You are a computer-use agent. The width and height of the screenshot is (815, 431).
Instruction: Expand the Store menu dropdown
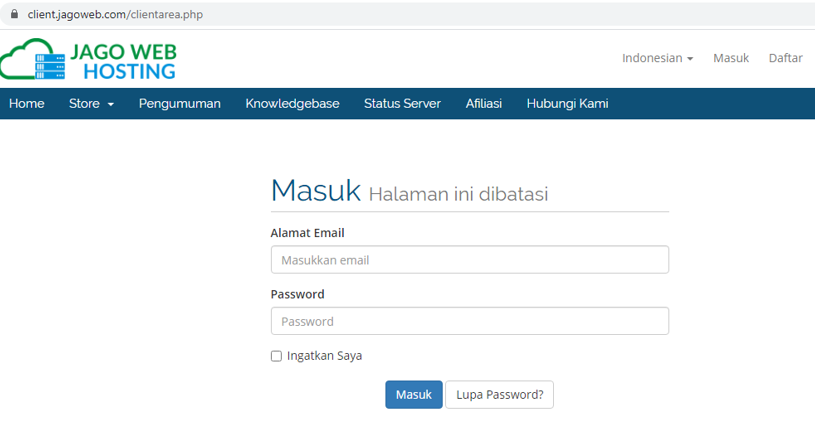coord(91,103)
